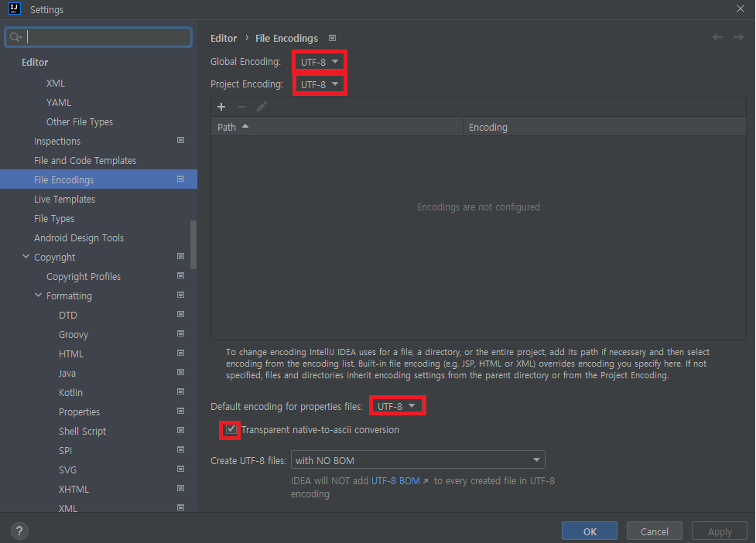Click the search magnifier icon

coord(15,37)
